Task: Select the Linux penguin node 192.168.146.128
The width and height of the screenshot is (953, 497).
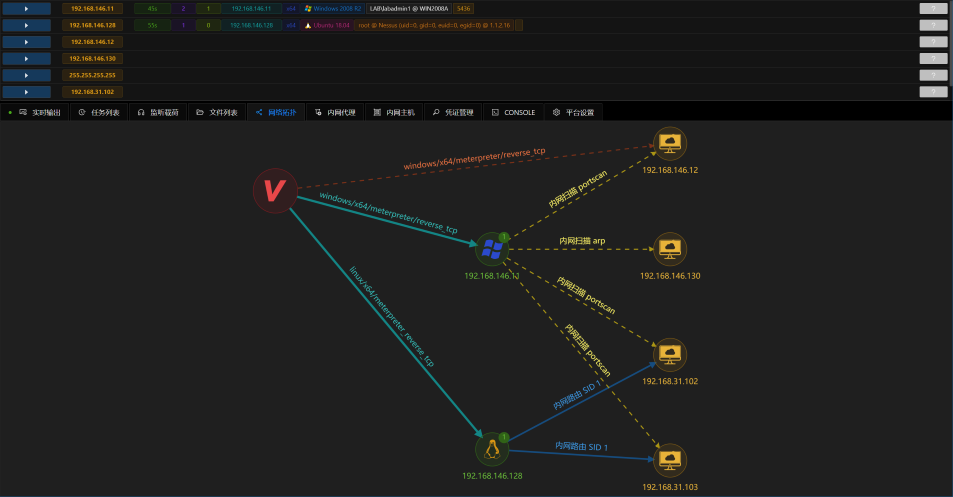Action: (x=491, y=450)
